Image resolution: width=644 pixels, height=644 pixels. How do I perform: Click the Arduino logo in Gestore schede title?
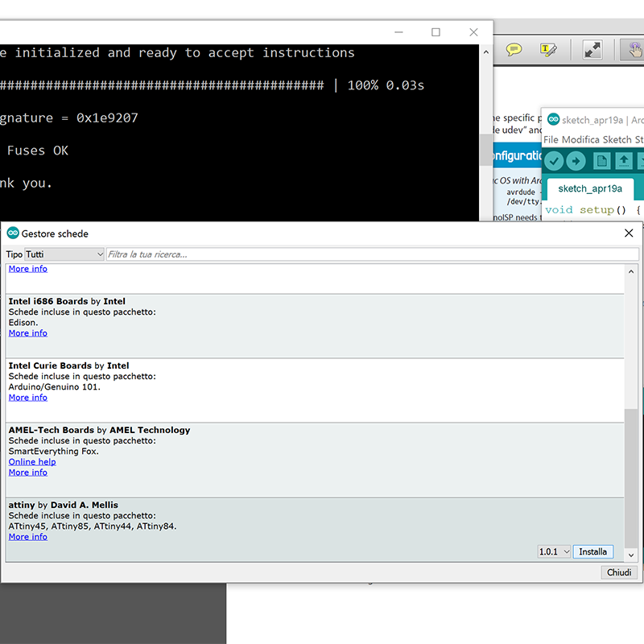(13, 233)
